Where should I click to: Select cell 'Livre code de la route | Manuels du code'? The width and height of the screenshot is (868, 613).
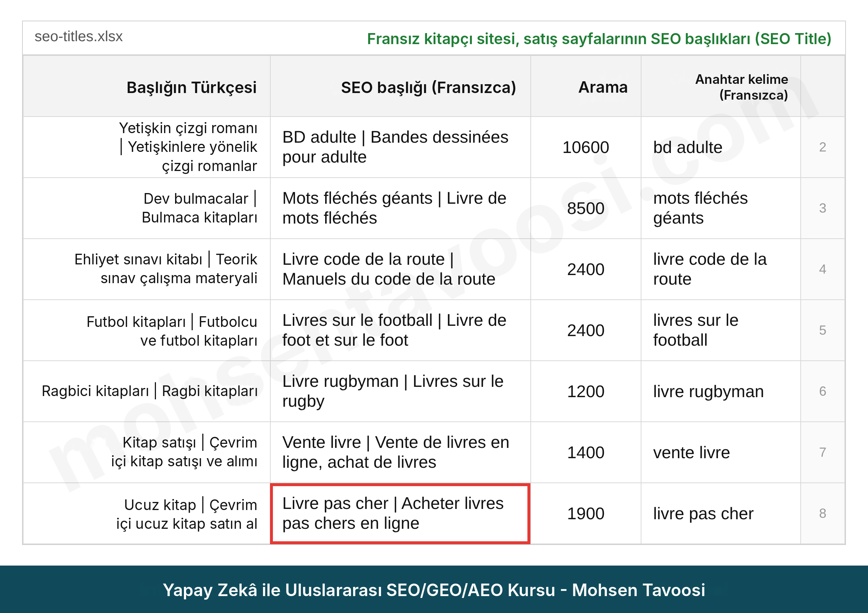click(401, 269)
